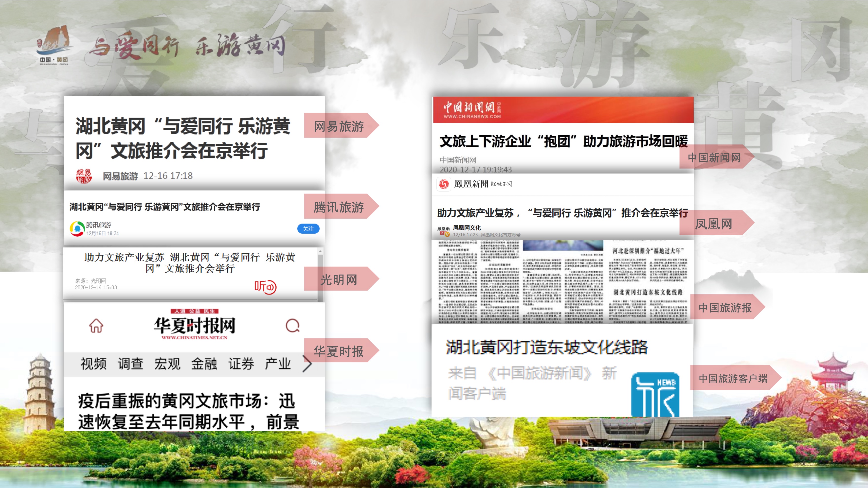Click the 腾讯旅游 avatar icon
This screenshot has width=868, height=488.
pyautogui.click(x=77, y=229)
